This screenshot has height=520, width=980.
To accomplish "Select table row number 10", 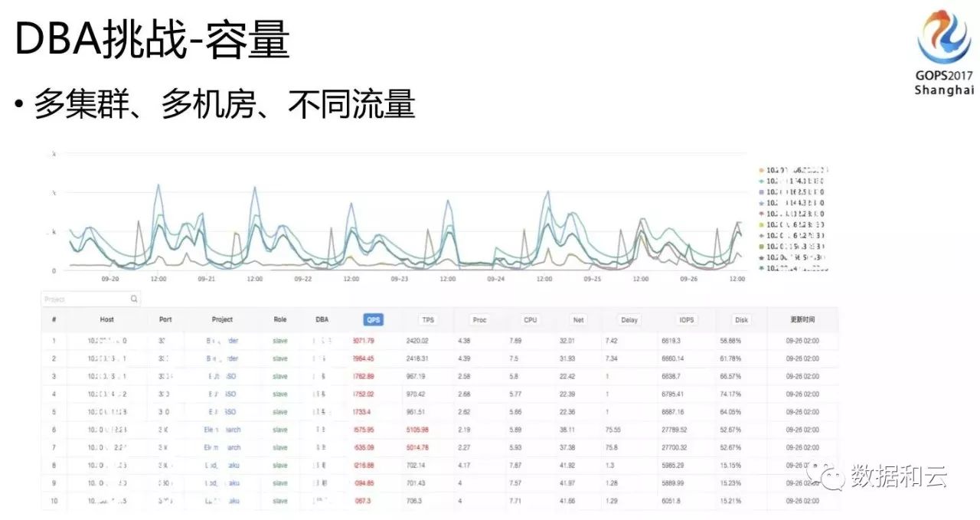I will (440, 501).
